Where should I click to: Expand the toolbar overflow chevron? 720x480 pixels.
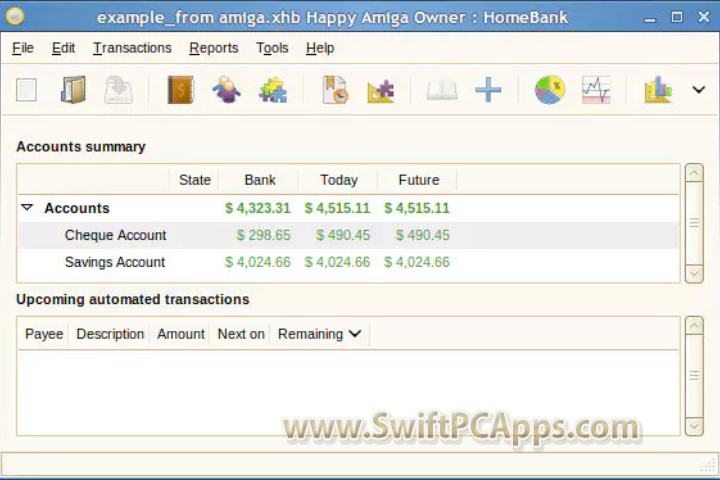tap(698, 90)
